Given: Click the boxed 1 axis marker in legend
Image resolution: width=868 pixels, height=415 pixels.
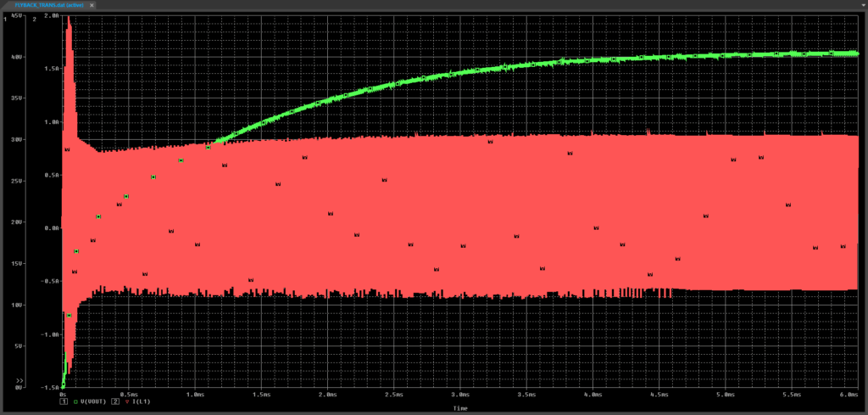Looking at the screenshot, I should [x=64, y=401].
